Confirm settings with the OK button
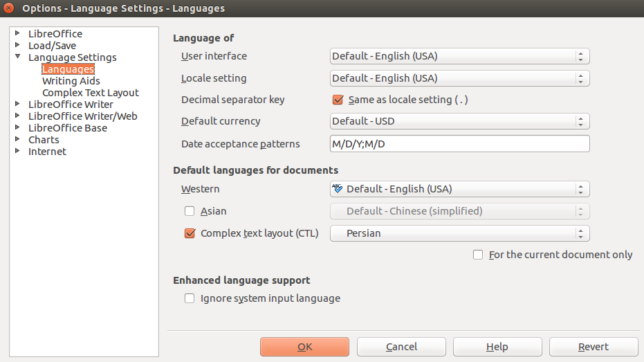This screenshot has height=362, width=644. pos(305,347)
